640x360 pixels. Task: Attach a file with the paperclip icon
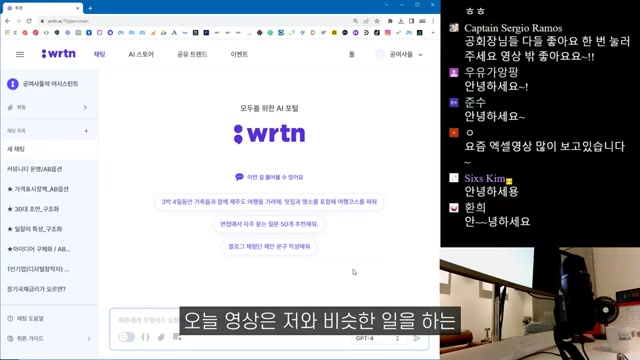(x=161, y=337)
